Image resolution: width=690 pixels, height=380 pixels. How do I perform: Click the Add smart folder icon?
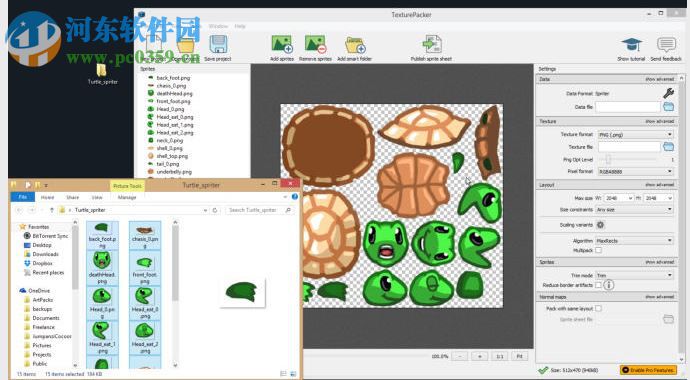point(355,44)
